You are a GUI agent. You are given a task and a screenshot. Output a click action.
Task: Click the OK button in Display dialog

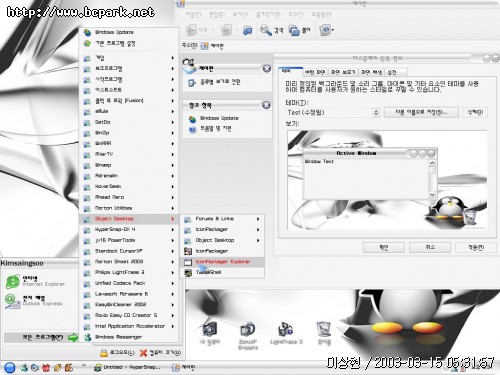[384, 247]
